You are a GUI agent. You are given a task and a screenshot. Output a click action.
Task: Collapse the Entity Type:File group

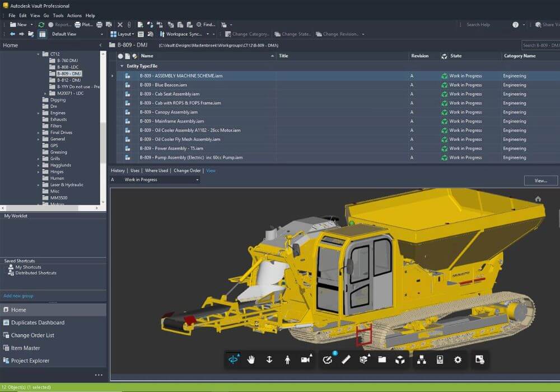pyautogui.click(x=122, y=66)
